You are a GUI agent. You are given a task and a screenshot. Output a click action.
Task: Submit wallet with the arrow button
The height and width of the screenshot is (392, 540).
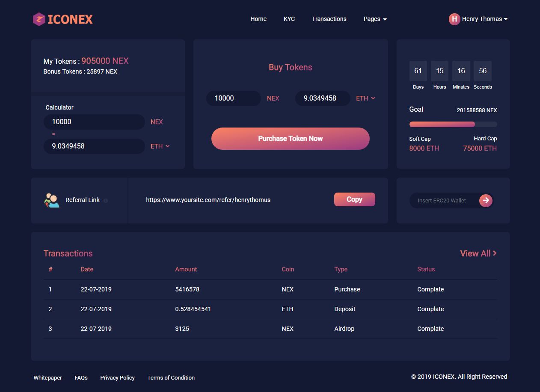(x=486, y=200)
